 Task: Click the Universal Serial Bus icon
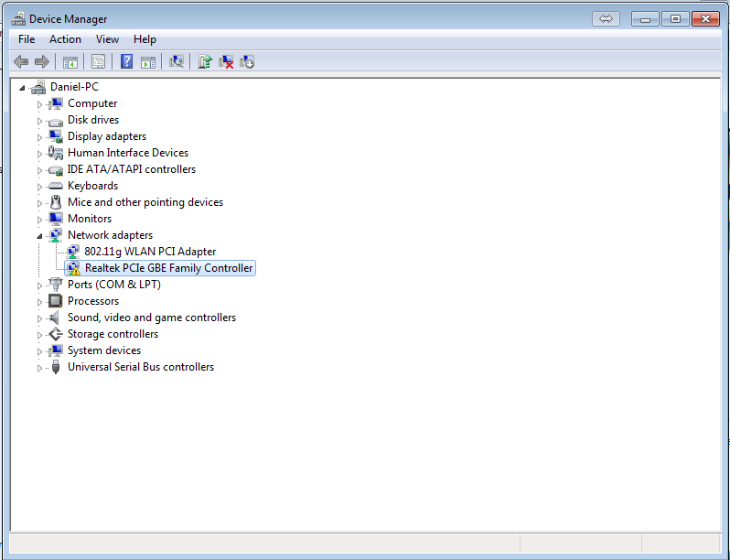(56, 367)
